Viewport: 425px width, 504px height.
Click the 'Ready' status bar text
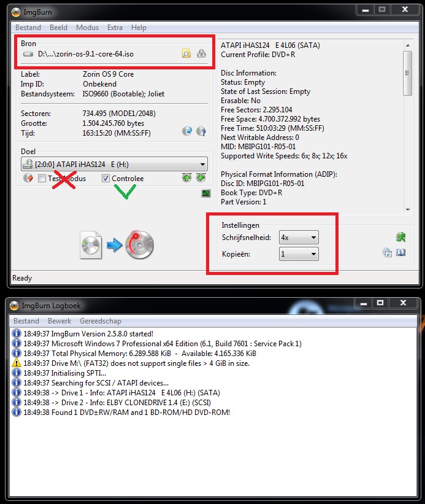pyautogui.click(x=22, y=278)
